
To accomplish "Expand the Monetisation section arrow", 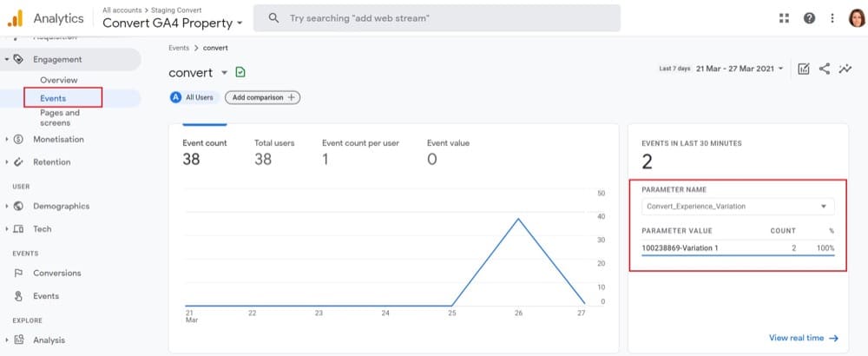I will (x=6, y=140).
